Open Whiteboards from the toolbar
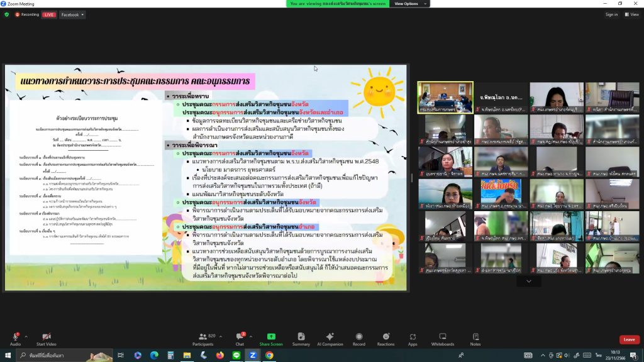Screen dimensions: 644x362 tap(442, 338)
